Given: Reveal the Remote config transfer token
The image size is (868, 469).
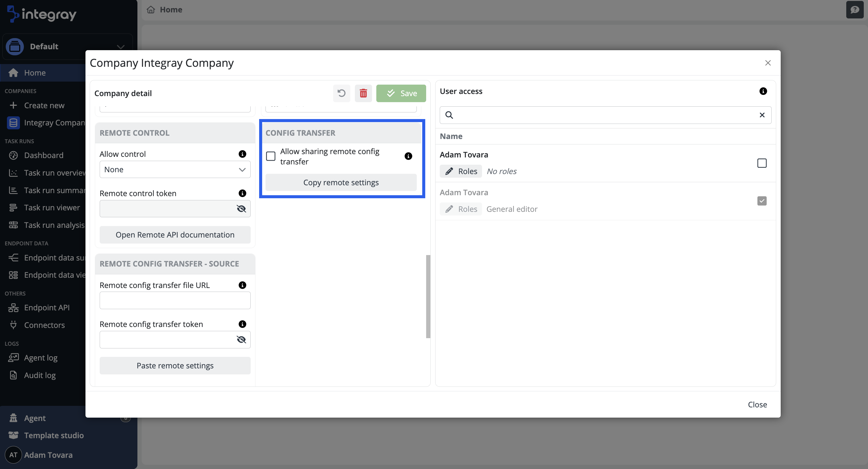Looking at the screenshot, I should click(241, 340).
